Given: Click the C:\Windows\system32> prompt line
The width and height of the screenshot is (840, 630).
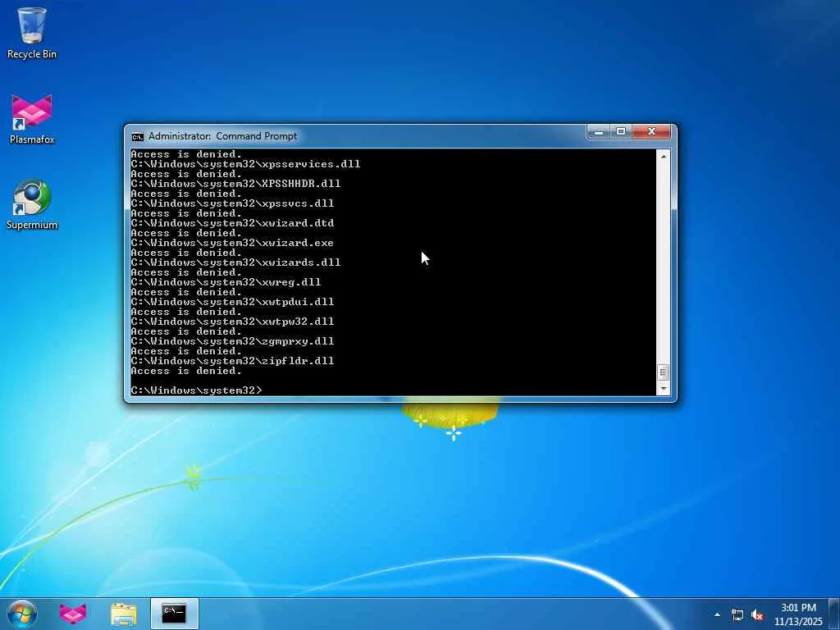Looking at the screenshot, I should (x=197, y=390).
